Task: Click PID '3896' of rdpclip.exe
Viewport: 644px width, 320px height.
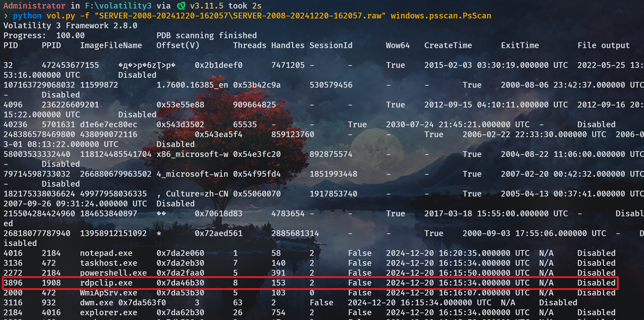Action: pyautogui.click(x=13, y=283)
